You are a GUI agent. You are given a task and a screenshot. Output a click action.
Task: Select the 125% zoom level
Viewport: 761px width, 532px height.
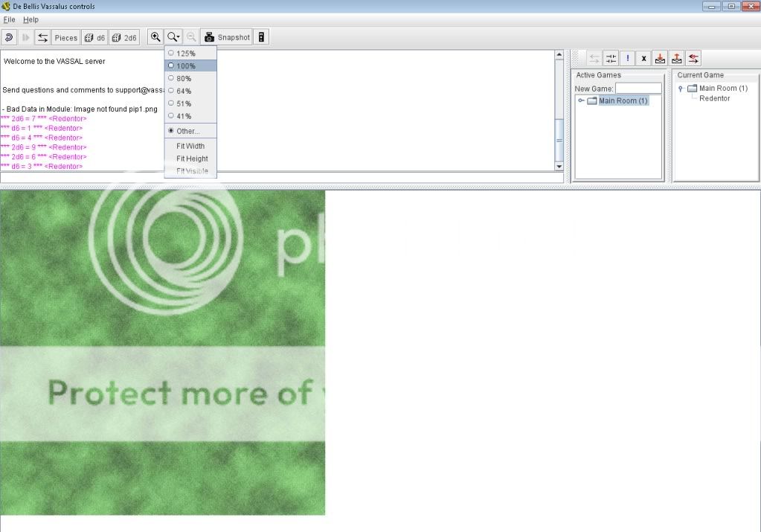tap(190, 54)
